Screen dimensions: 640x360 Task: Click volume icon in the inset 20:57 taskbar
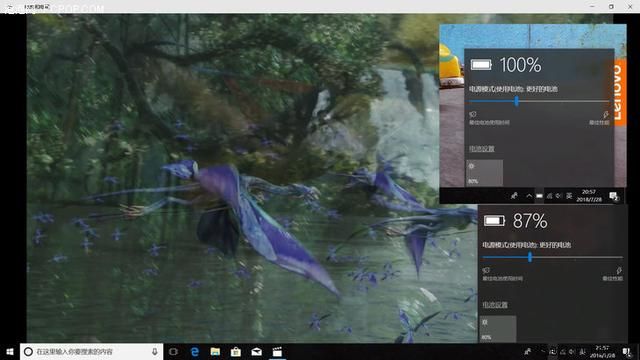558,196
